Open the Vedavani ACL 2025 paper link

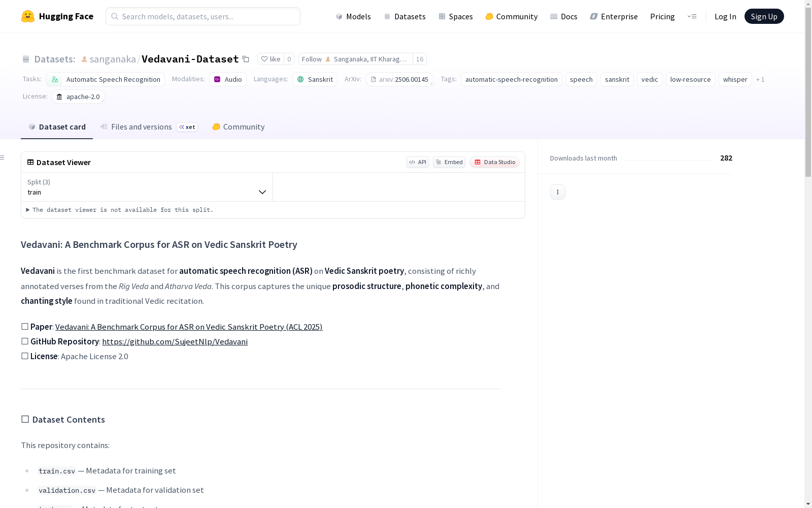189,327
